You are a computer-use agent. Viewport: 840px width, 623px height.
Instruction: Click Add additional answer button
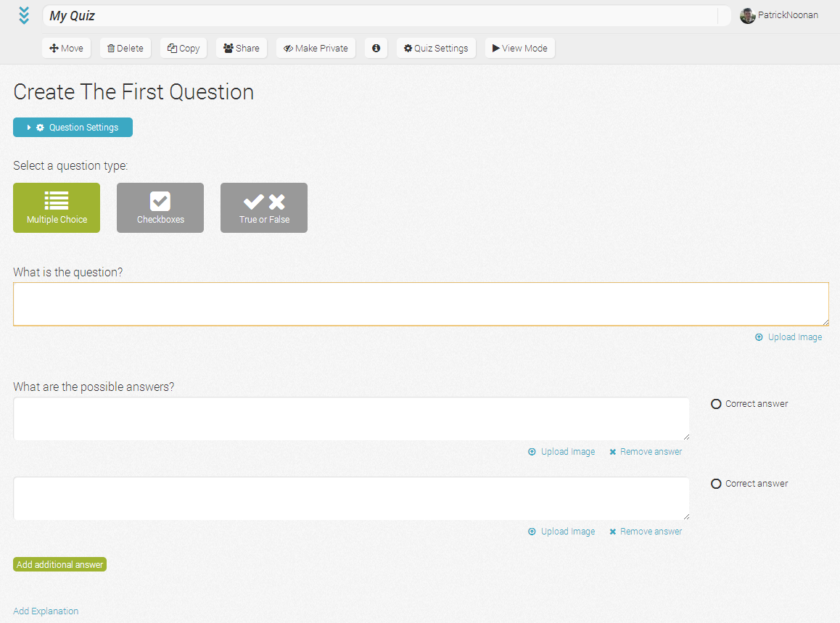pyautogui.click(x=59, y=565)
